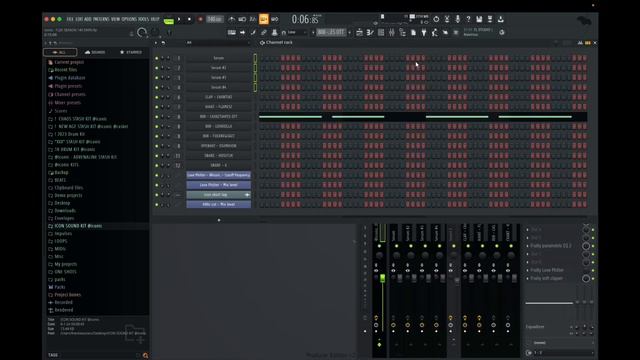Mute the Serum #2 channel LED
The image size is (640, 360).
157,68
